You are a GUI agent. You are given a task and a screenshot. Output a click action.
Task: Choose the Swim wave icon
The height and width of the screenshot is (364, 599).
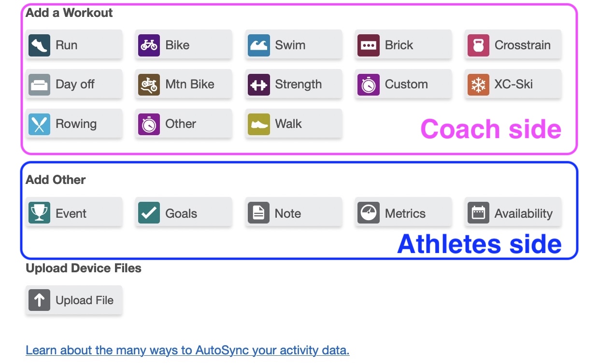[x=259, y=45]
